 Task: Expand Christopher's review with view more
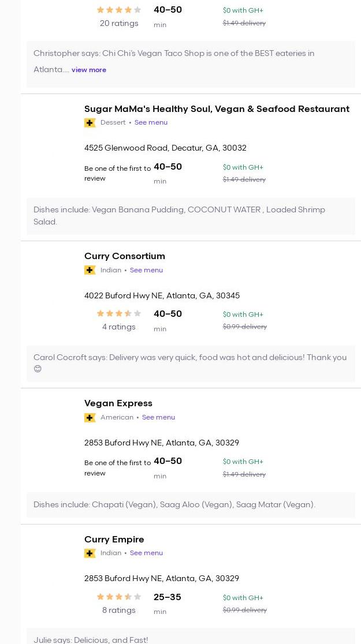tap(89, 70)
